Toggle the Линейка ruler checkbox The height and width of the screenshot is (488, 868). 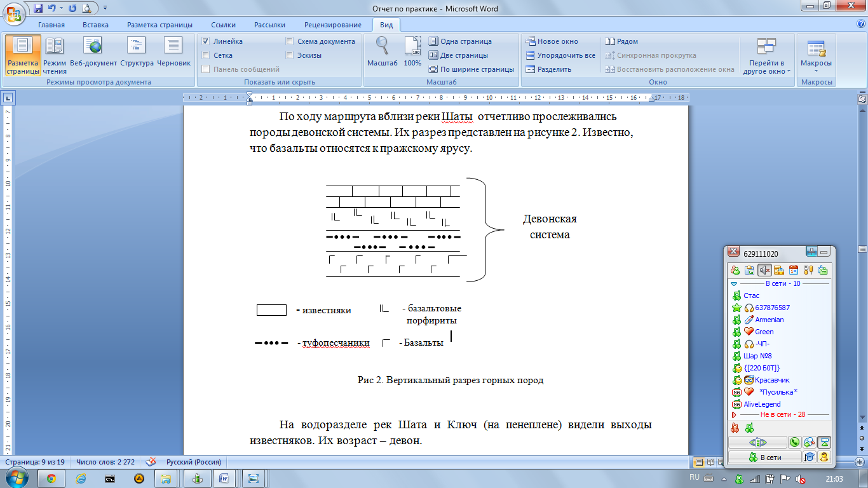pyautogui.click(x=206, y=41)
